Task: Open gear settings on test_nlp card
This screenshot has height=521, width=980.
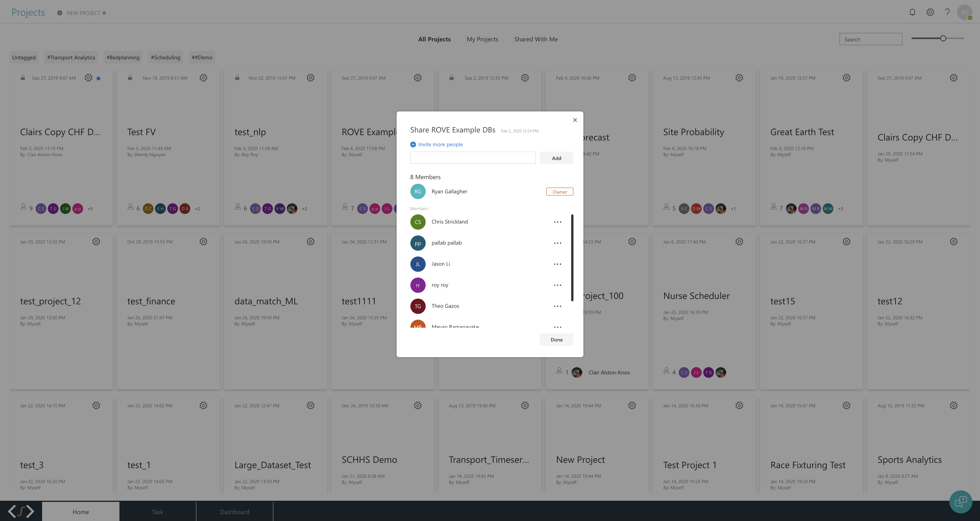Action: [311, 78]
